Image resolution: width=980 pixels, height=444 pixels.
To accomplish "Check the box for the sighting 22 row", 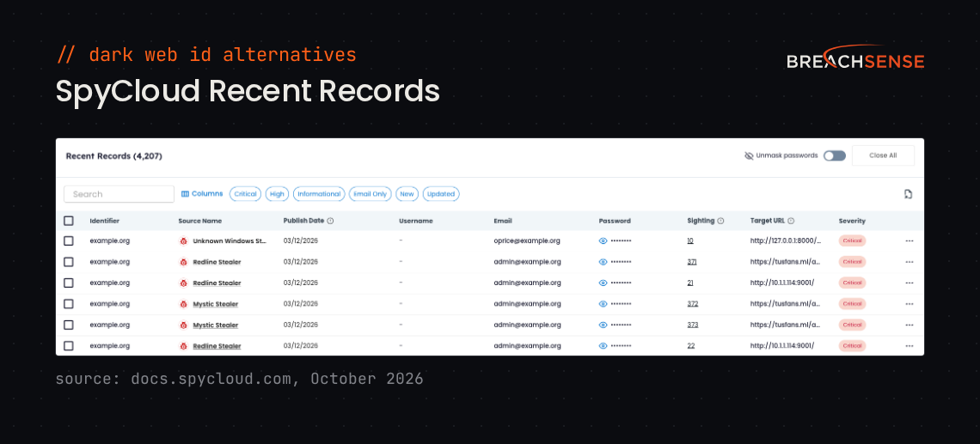I will tap(69, 346).
